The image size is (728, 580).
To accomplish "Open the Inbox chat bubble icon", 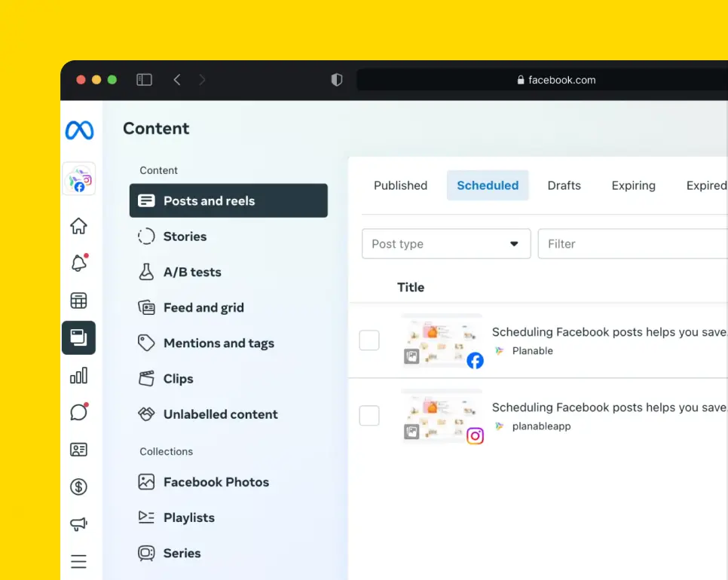I will (78, 412).
